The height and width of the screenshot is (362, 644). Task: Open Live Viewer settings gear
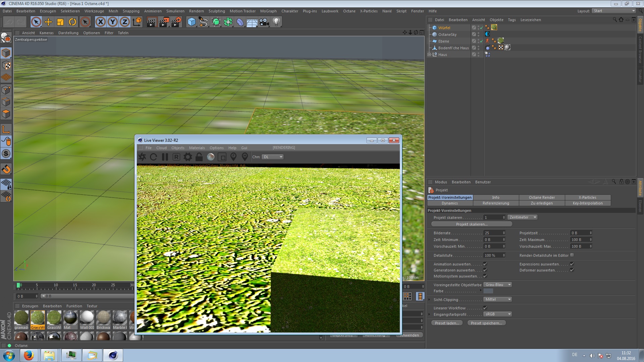(x=188, y=157)
